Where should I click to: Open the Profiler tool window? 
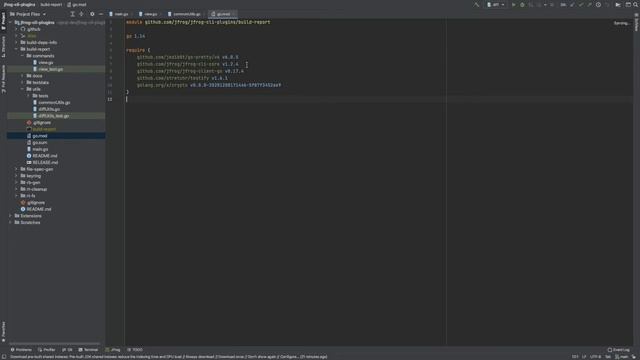[x=47, y=350]
